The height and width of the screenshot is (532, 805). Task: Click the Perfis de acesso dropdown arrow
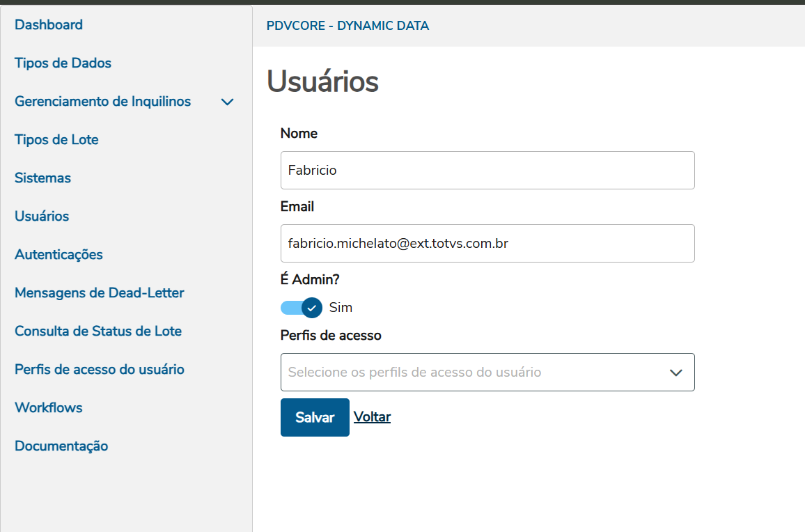coord(675,373)
